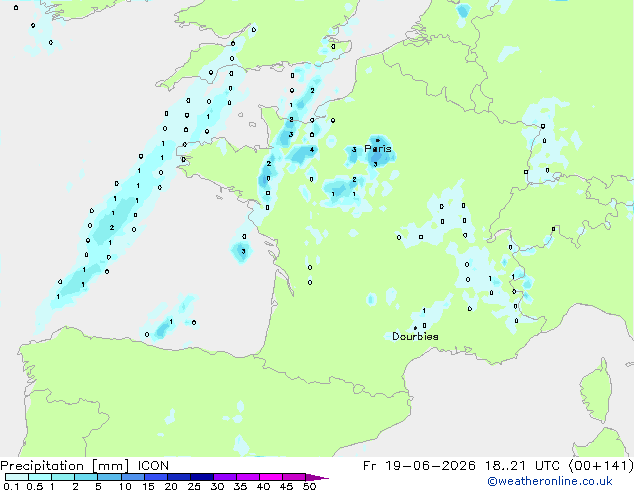Pick the lightest legend swatch above 0.1
This screenshot has height=490, width=634.
tap(17, 477)
